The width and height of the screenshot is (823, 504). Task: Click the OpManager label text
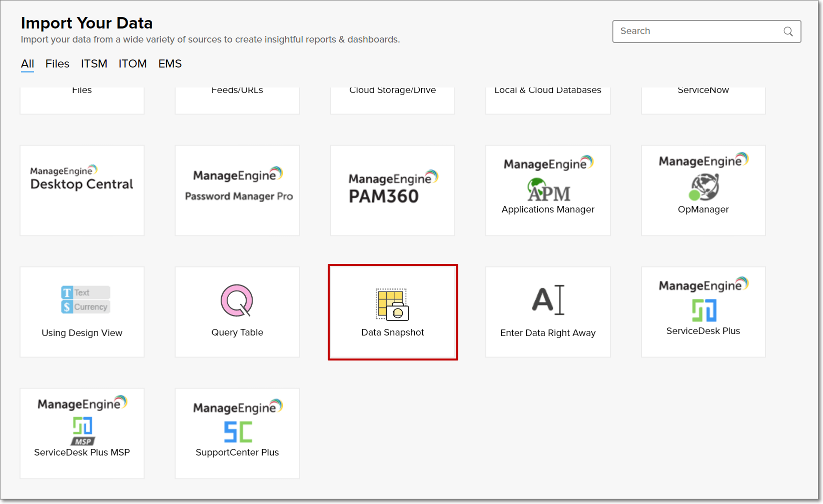coord(703,209)
